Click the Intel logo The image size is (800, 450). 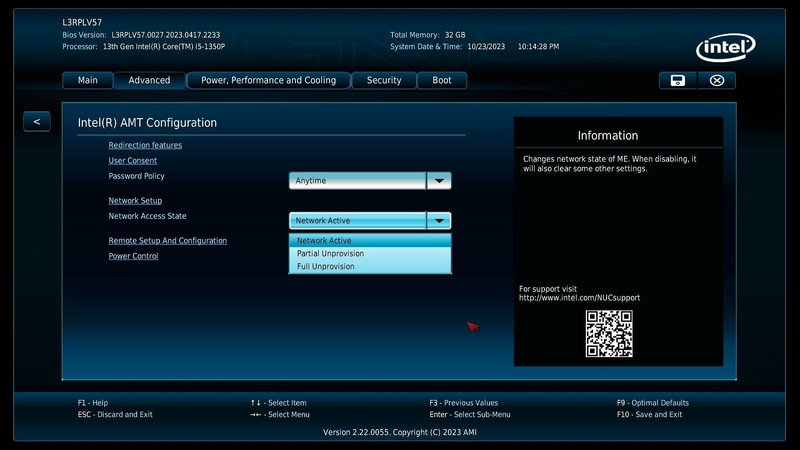(x=726, y=47)
